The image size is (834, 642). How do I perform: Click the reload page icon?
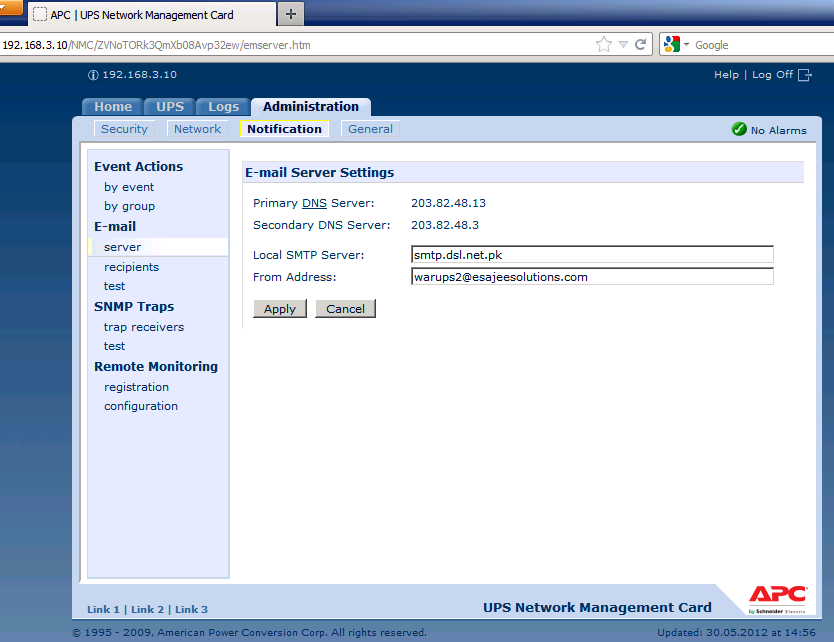tap(641, 44)
